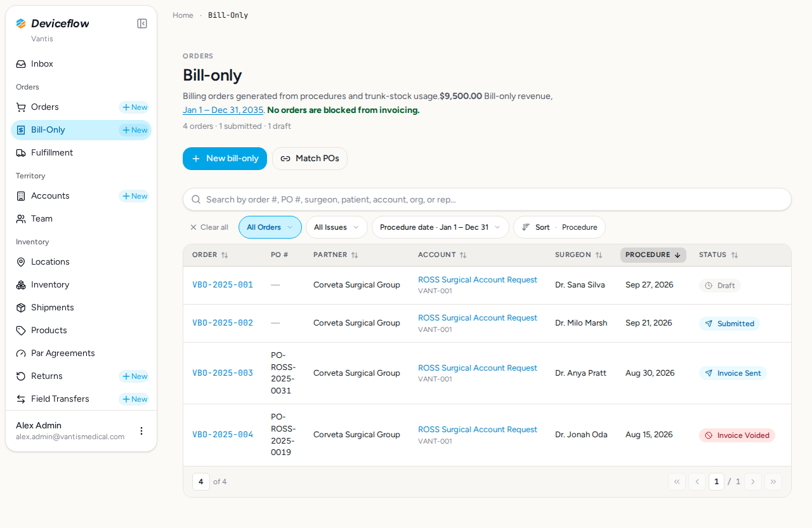812x528 pixels.
Task: Click the Locations pin icon
Action: tap(21, 262)
